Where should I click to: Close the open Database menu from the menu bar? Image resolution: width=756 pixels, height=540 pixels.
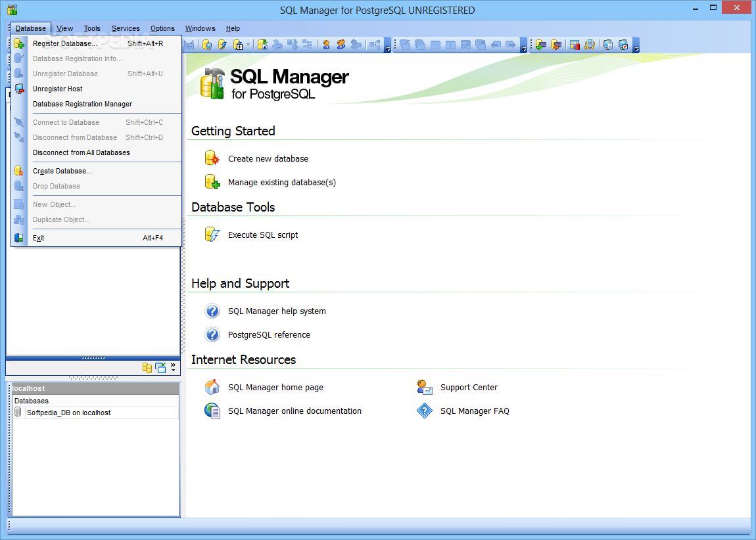click(x=30, y=28)
